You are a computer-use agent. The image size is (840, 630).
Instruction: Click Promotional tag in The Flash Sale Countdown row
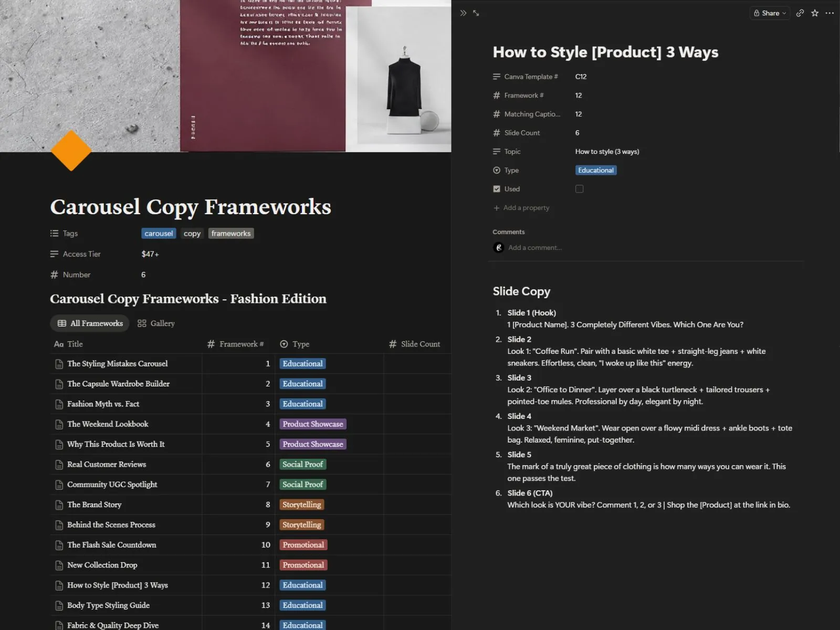click(303, 545)
